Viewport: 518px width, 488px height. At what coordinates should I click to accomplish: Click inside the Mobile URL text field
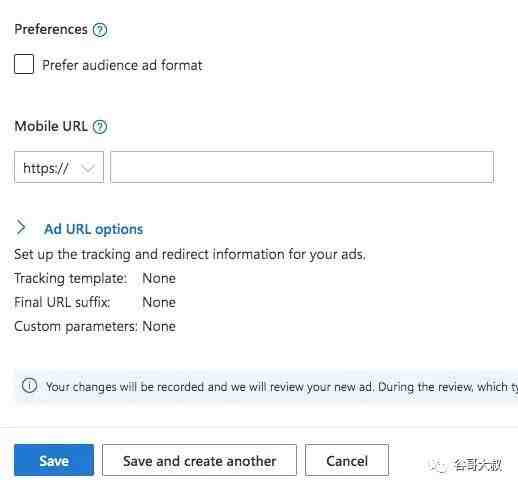[x=302, y=167]
